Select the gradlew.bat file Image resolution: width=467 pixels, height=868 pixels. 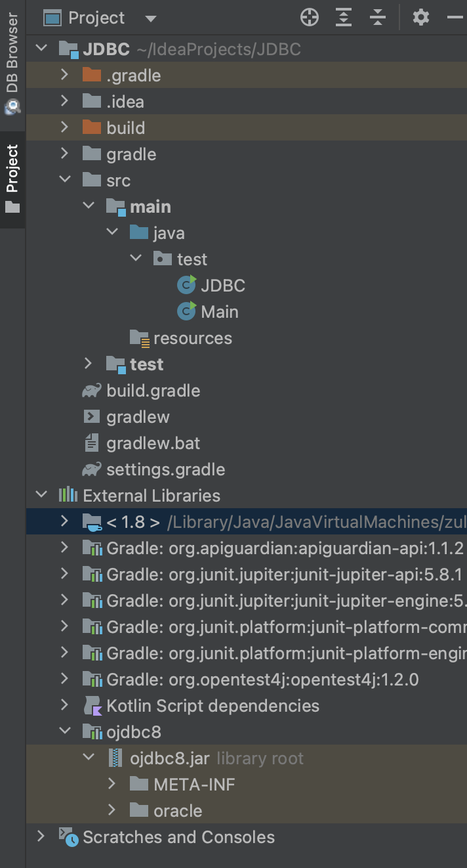(153, 443)
